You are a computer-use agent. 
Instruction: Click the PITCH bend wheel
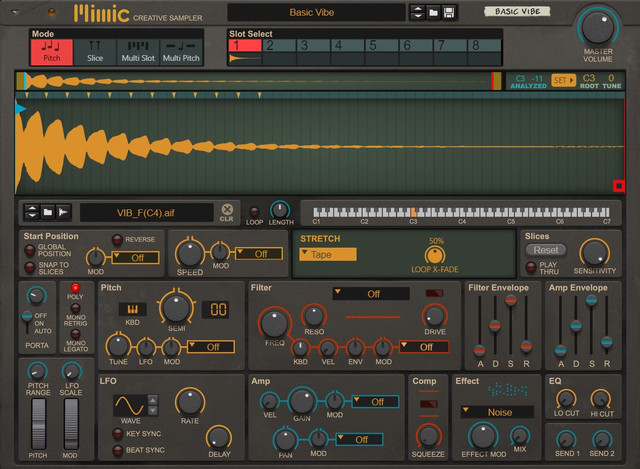39,424
